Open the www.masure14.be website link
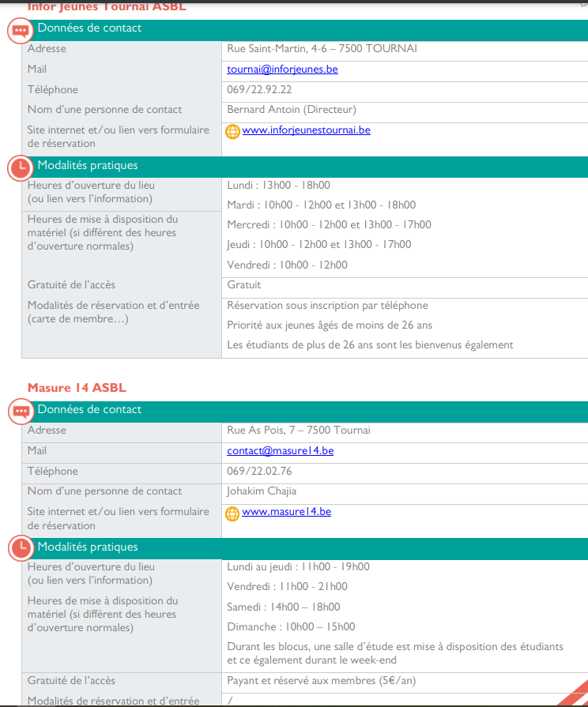 click(x=287, y=511)
